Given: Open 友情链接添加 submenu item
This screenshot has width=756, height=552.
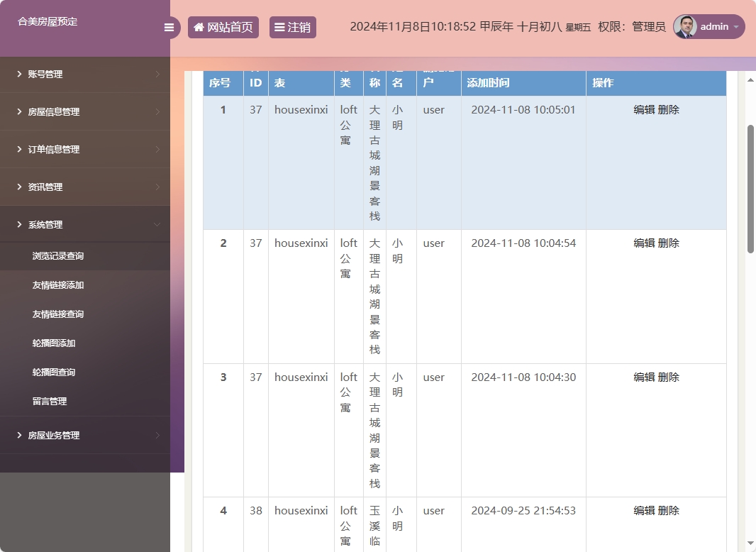Looking at the screenshot, I should click(58, 285).
